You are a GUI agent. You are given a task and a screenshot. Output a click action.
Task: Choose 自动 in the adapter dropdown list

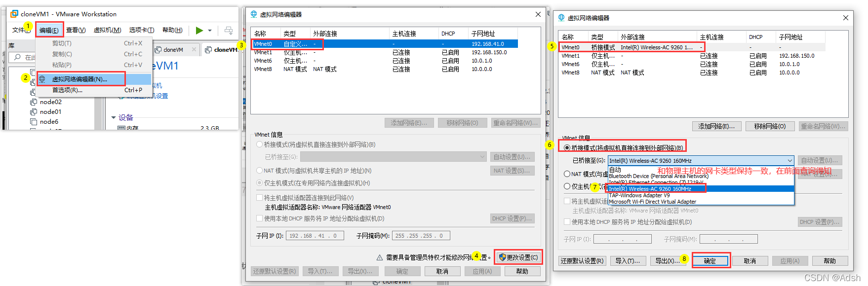tap(701, 170)
